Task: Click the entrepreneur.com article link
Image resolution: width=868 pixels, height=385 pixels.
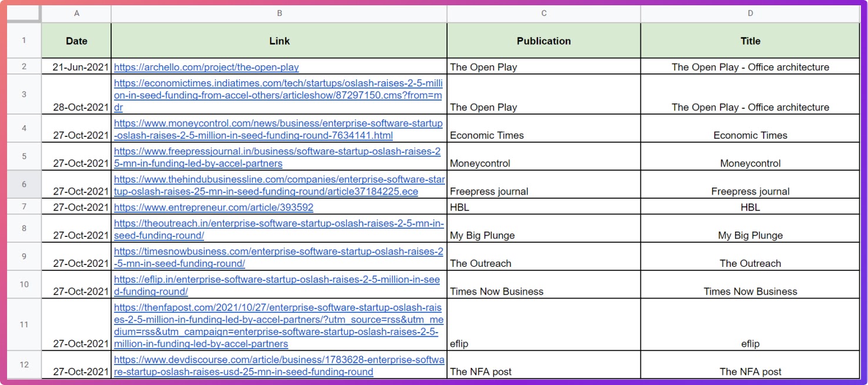Action: [x=213, y=207]
